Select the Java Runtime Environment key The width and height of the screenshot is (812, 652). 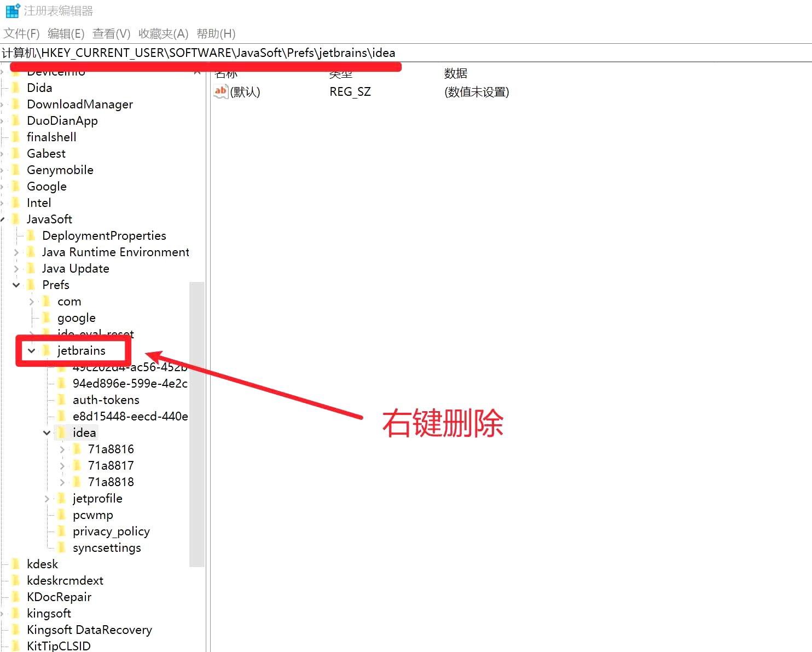click(x=115, y=252)
